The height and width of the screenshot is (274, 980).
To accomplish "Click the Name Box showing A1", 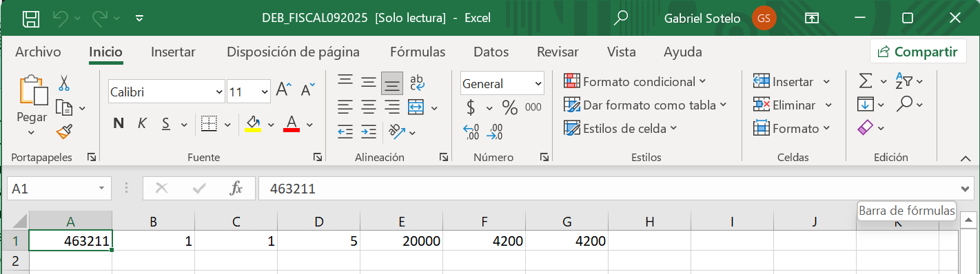I will [x=59, y=188].
